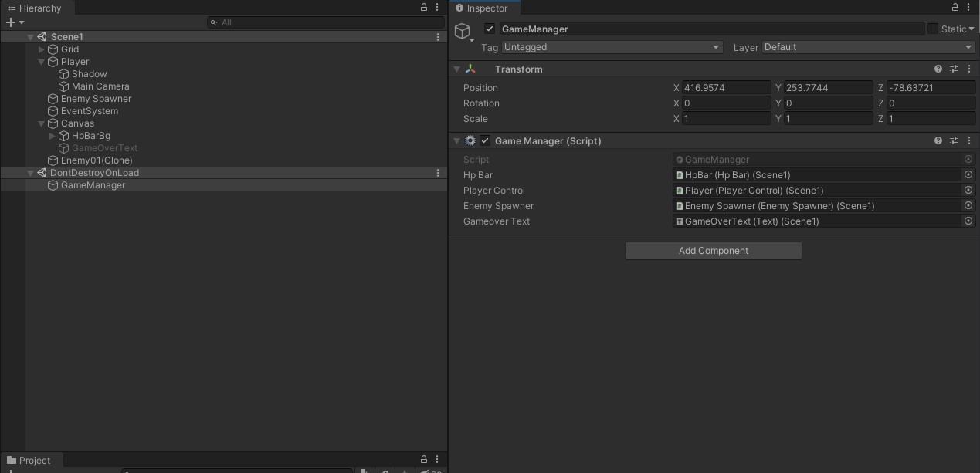Select GameManager in Hierarchy
Viewport: 980px width, 473px height.
click(93, 185)
